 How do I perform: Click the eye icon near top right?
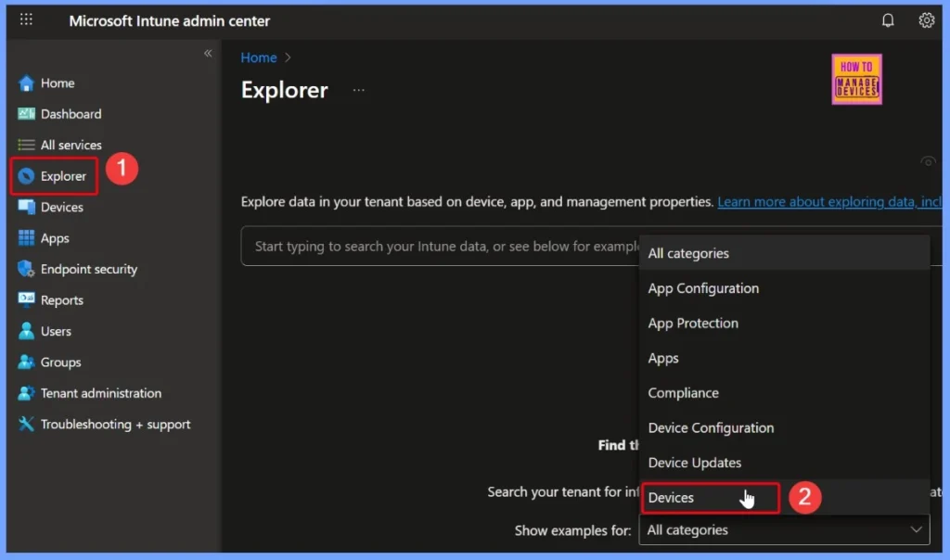(x=928, y=161)
